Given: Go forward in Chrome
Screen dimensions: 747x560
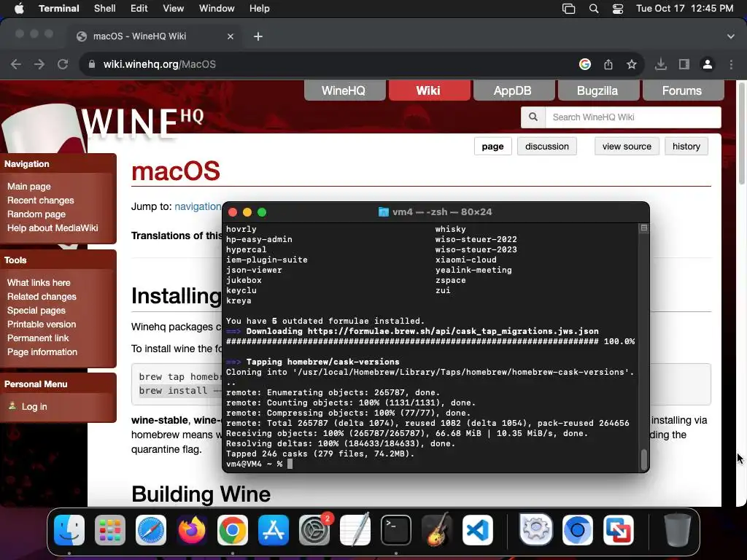Looking at the screenshot, I should click(x=39, y=64).
